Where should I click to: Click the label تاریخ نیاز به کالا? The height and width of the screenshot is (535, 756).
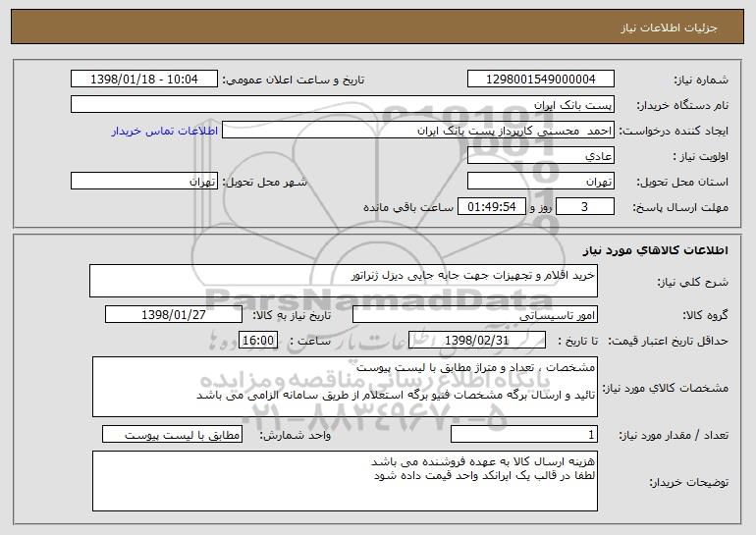tap(292, 315)
